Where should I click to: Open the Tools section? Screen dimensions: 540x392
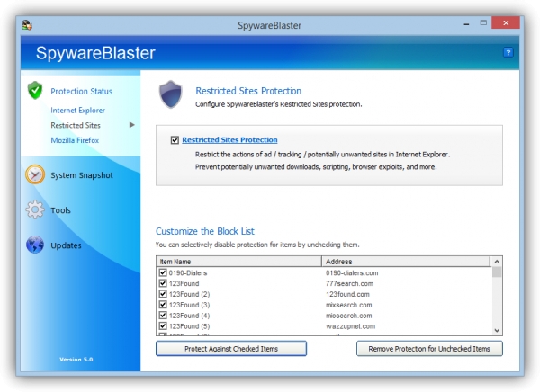[x=60, y=210]
